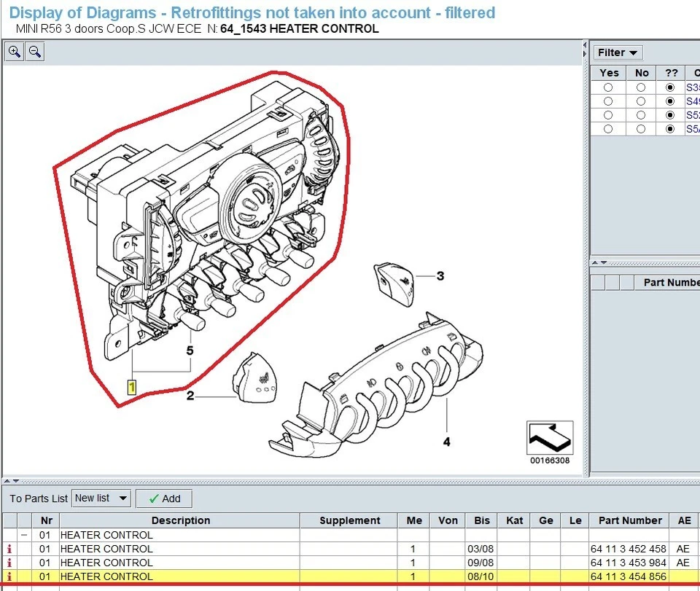
Task: Select highlighted part number 64 11 3 454 856
Action: pos(628,576)
